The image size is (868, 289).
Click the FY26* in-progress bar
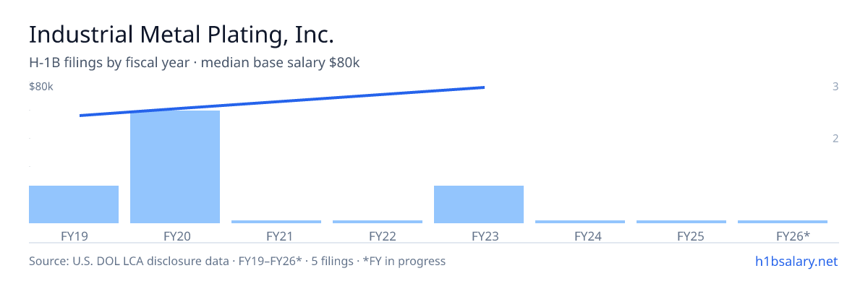click(x=783, y=222)
